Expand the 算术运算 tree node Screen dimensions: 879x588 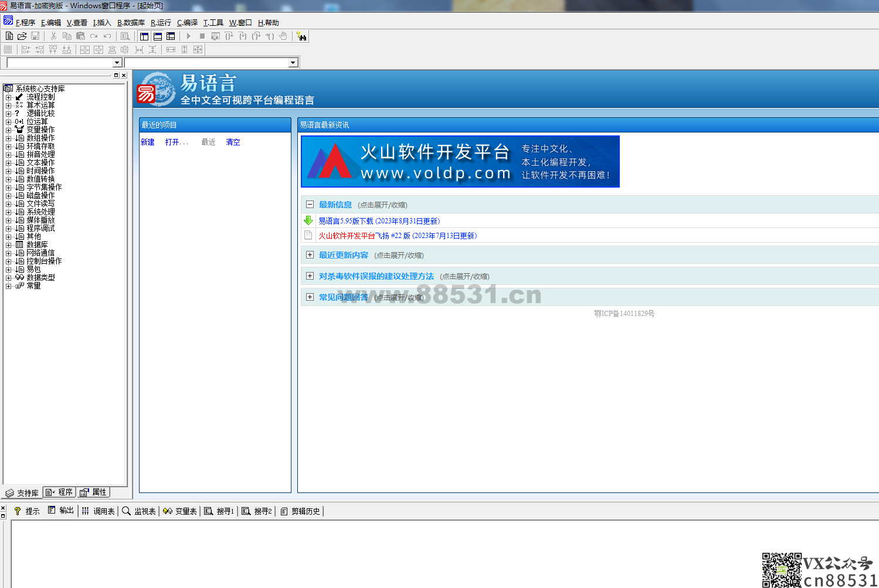[8, 106]
